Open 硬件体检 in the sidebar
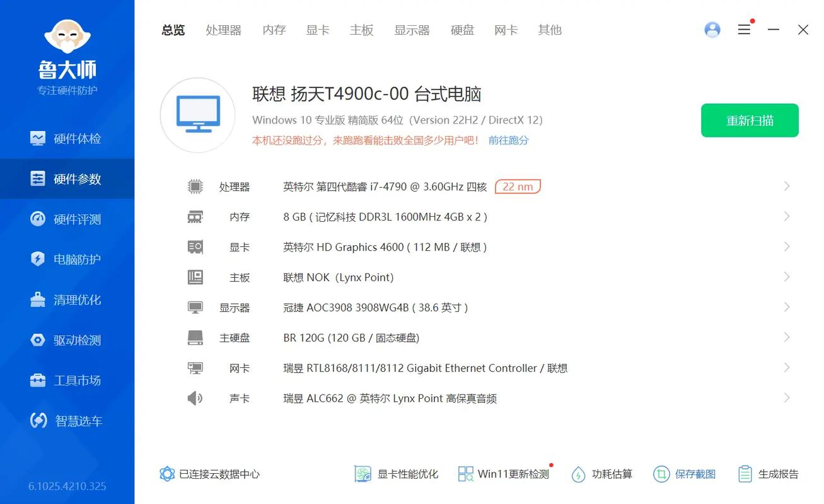The height and width of the screenshot is (504, 824). pyautogui.click(x=67, y=138)
